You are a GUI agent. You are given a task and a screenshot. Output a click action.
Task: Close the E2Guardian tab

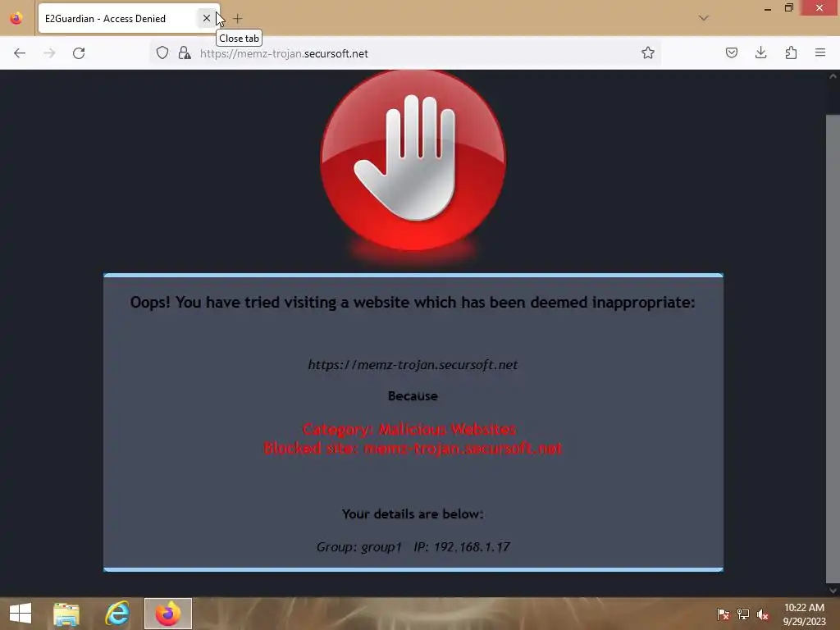coord(206,18)
